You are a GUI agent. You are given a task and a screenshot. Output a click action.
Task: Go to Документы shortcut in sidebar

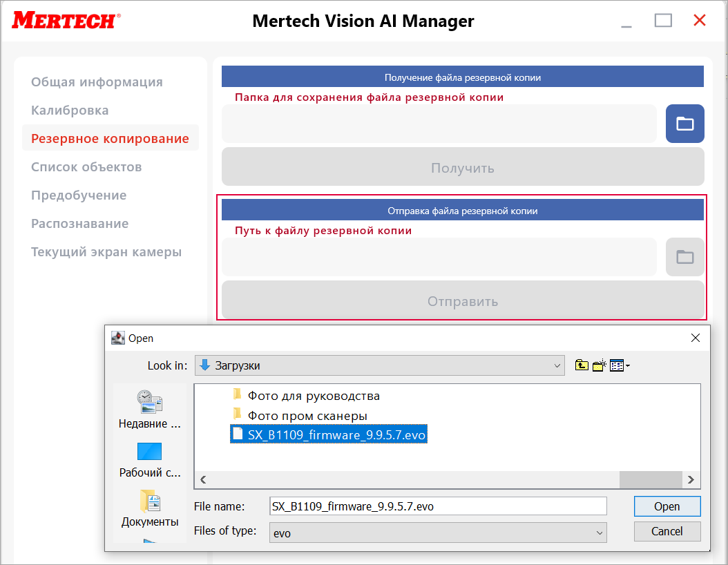tap(149, 509)
